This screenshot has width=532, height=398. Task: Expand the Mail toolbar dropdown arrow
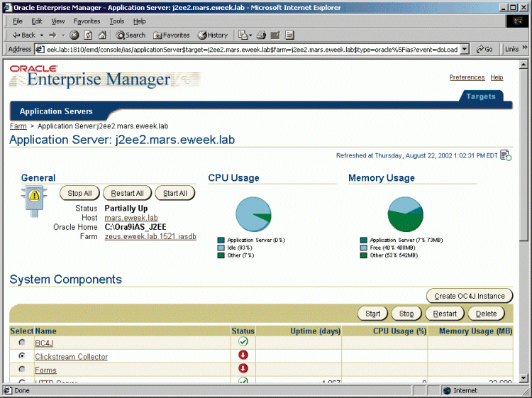(x=250, y=35)
